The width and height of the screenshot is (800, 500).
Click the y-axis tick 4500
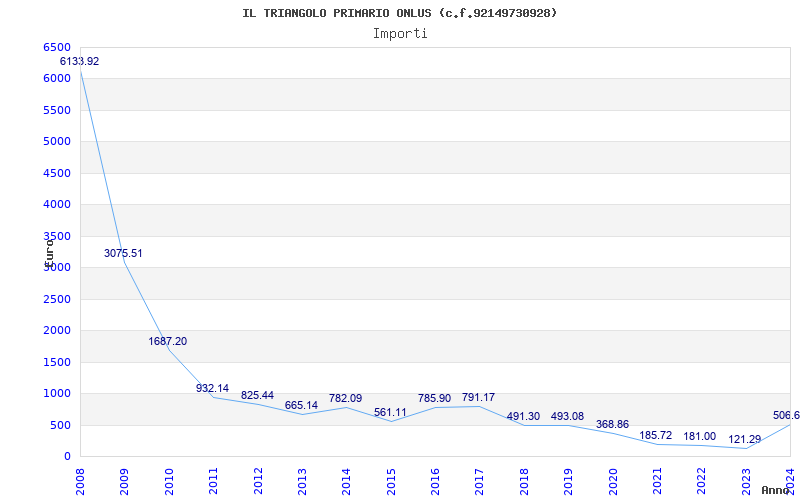(57, 173)
